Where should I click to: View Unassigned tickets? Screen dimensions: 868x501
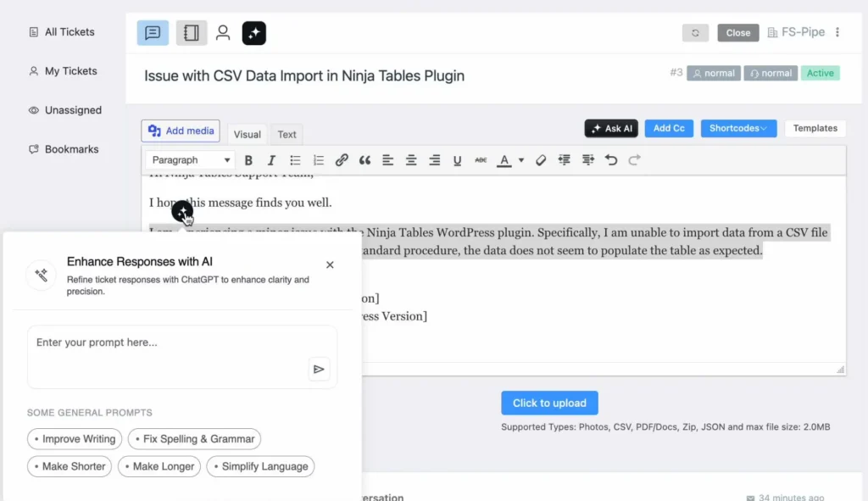click(65, 110)
